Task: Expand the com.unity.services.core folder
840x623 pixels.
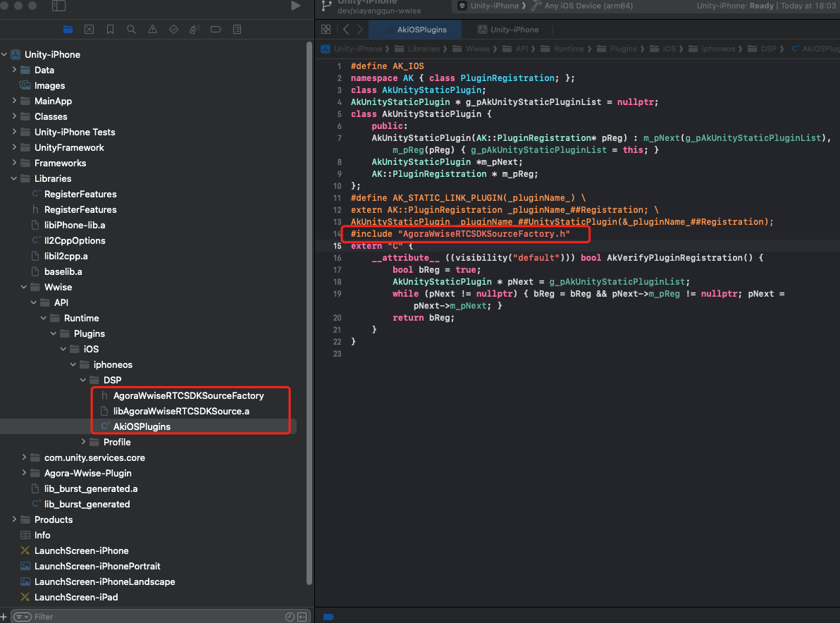Action: 24,457
